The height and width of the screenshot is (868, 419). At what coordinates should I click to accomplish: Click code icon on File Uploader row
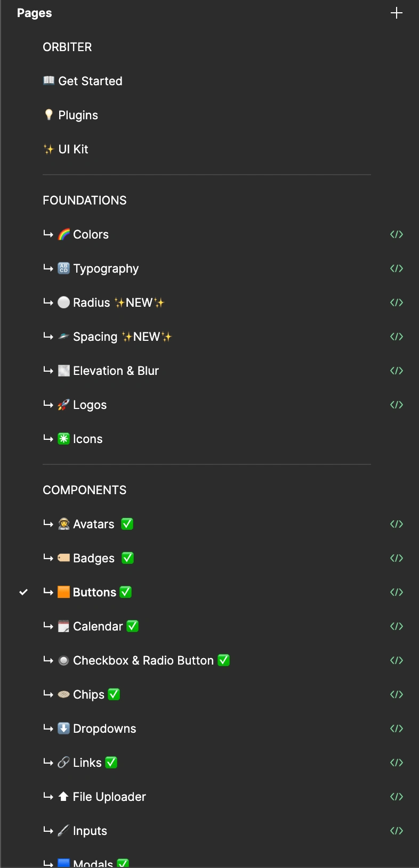coord(396,797)
